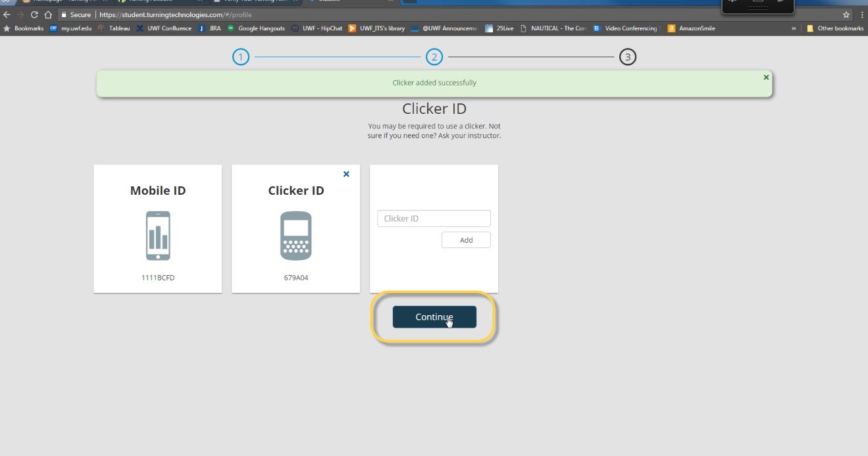Open the JIRA bookmark
This screenshot has height=456, width=868.
click(x=210, y=28)
